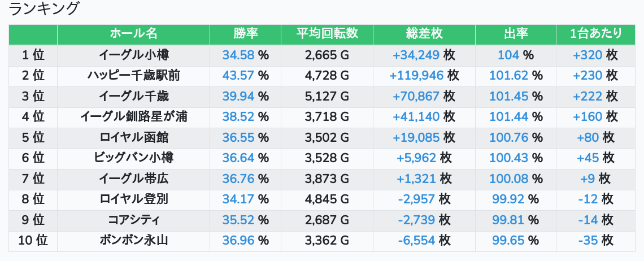Open ボンボン永山 hall entry
Viewport: 644px width, 261px height.
(133, 241)
